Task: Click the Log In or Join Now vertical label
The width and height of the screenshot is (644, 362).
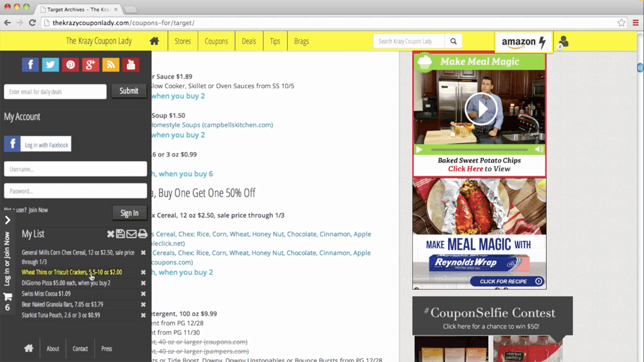Action: (x=7, y=258)
